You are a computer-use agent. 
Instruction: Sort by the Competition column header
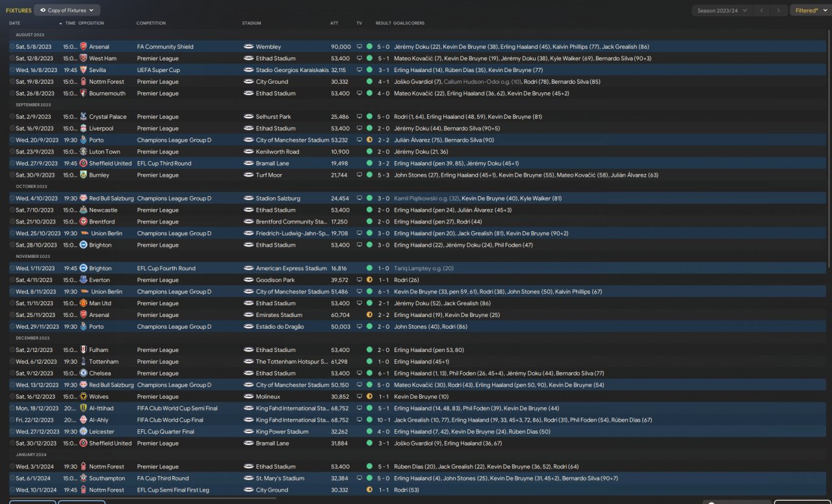point(151,23)
